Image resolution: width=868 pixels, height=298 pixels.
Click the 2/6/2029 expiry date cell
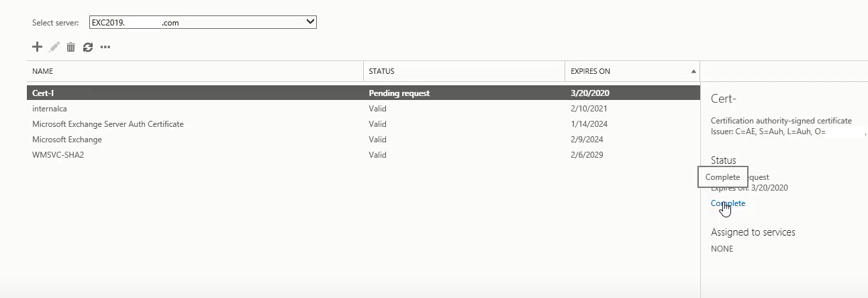(587, 155)
